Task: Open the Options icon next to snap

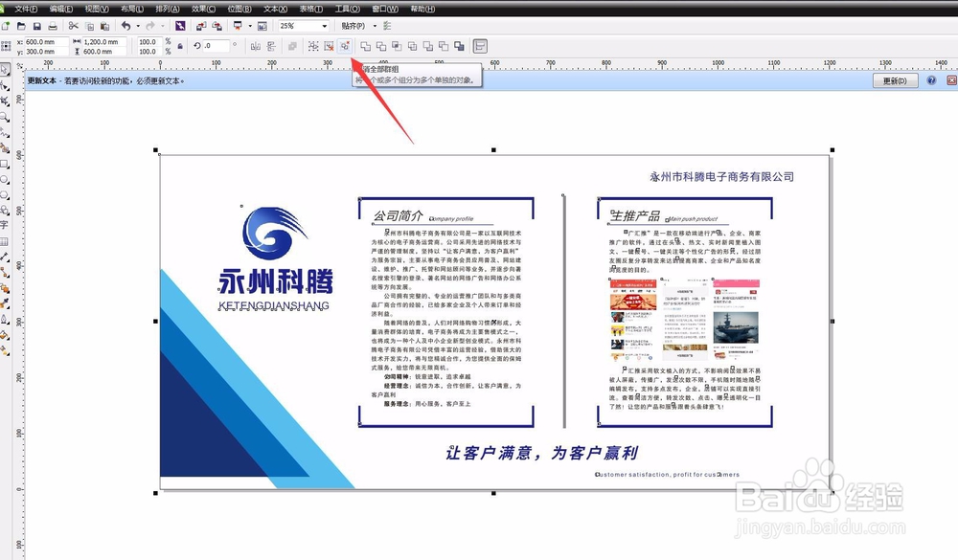Action: [x=387, y=26]
